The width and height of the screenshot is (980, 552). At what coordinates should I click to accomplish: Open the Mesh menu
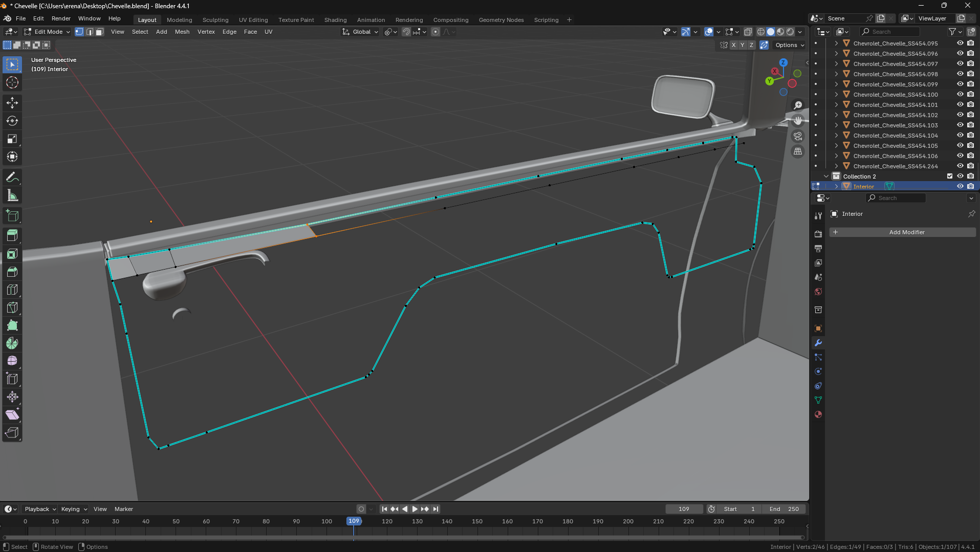(182, 32)
